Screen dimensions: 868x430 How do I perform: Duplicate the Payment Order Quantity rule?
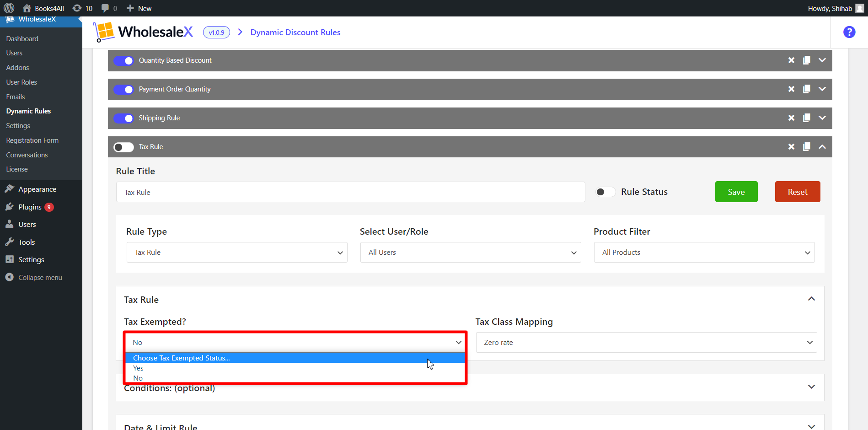coord(807,89)
